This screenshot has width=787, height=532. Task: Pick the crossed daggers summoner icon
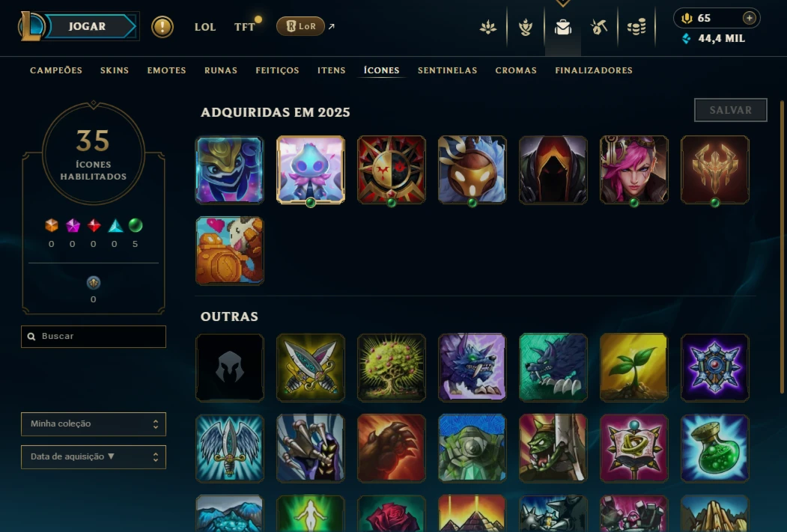[x=310, y=367]
